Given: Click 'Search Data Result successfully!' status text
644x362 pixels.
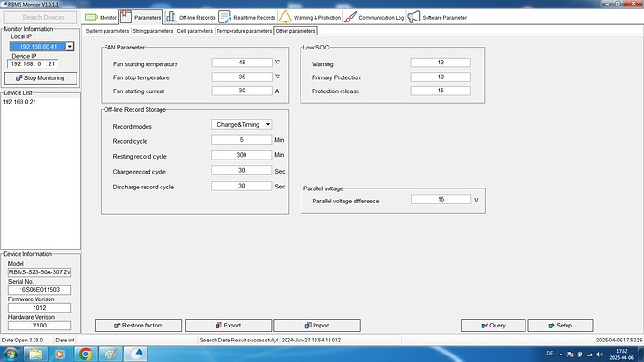Looking at the screenshot, I should coord(239,340).
